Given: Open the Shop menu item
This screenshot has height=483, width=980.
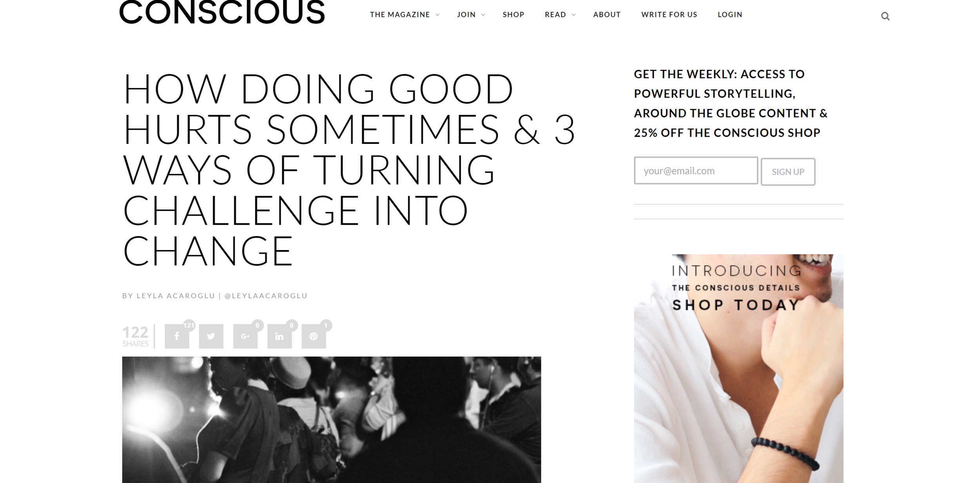Looking at the screenshot, I should click(x=514, y=15).
